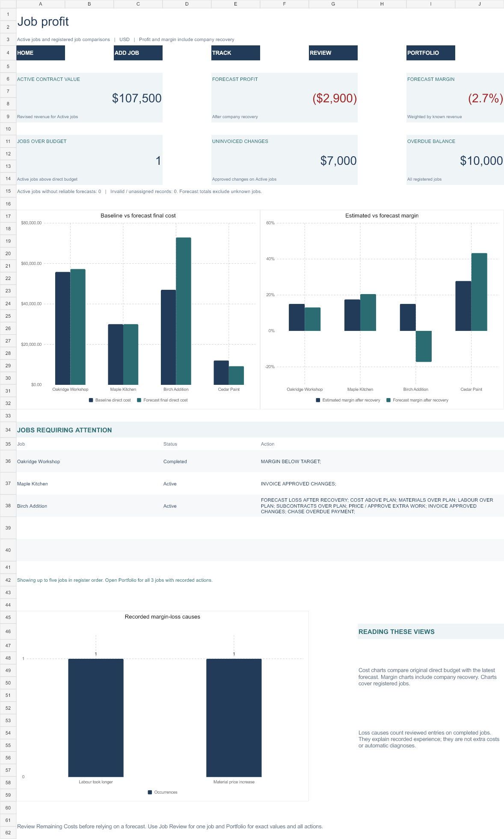Click the FORECAST PROFIT label
This screenshot has width=504, height=839.
click(x=235, y=79)
